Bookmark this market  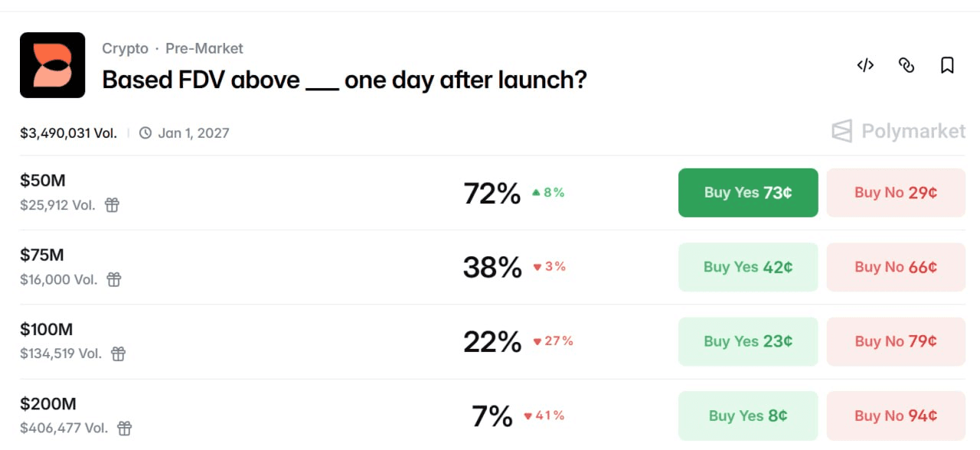click(x=947, y=66)
